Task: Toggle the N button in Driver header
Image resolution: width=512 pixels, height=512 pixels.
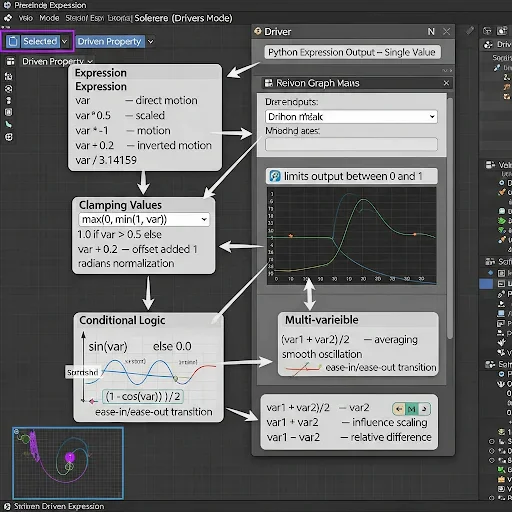Action: pos(431,32)
